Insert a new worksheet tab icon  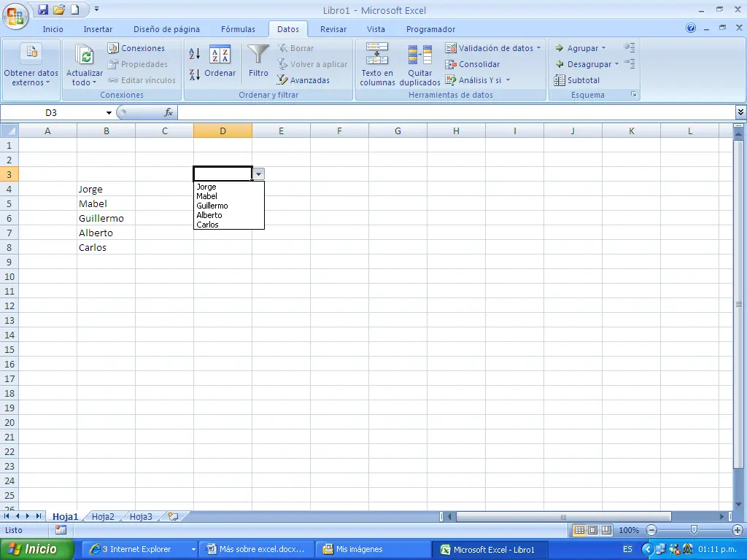coord(174,517)
